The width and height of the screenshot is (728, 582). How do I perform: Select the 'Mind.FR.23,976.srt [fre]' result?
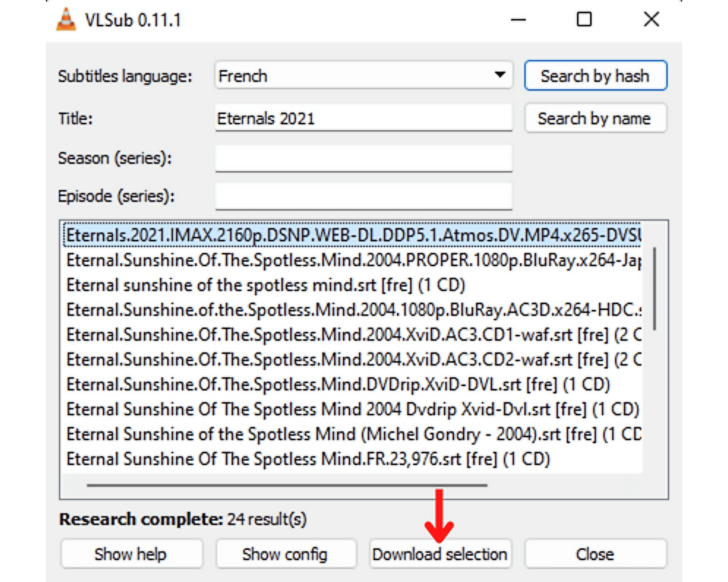click(352, 459)
